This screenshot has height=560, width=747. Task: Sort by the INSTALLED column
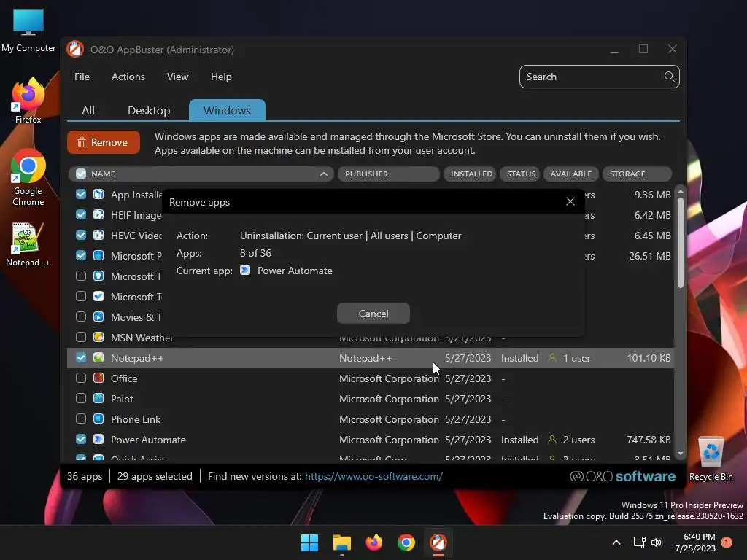pyautogui.click(x=471, y=174)
